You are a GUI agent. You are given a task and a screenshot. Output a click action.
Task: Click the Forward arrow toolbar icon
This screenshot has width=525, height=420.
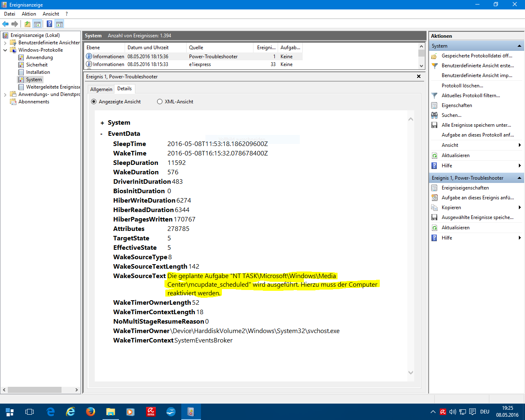point(15,24)
